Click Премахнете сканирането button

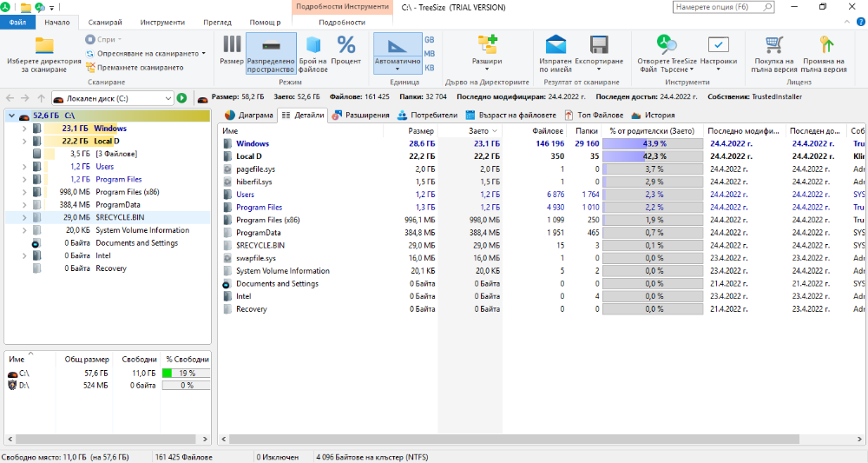135,68
